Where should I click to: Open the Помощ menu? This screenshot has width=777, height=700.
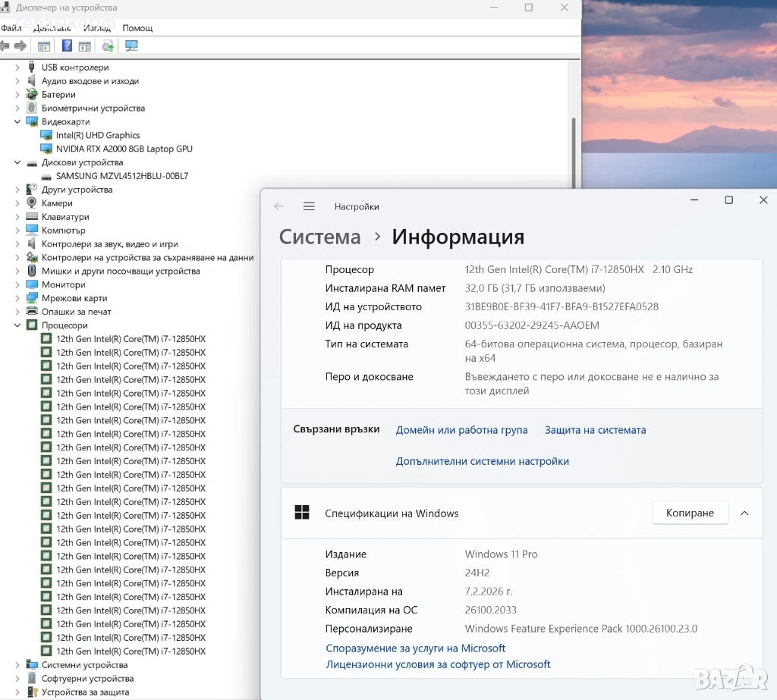click(137, 28)
